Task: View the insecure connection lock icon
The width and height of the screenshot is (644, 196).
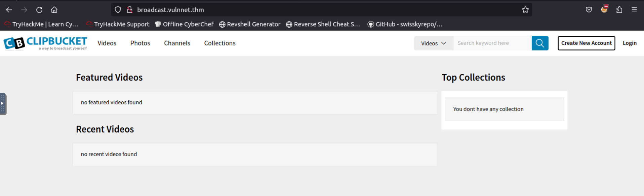Action: [130, 10]
